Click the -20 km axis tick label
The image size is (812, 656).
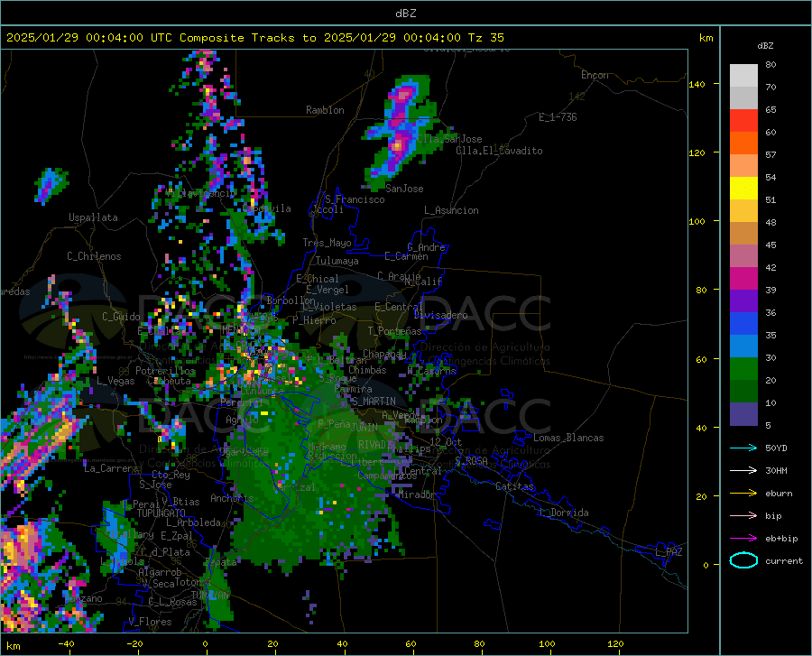click(134, 644)
